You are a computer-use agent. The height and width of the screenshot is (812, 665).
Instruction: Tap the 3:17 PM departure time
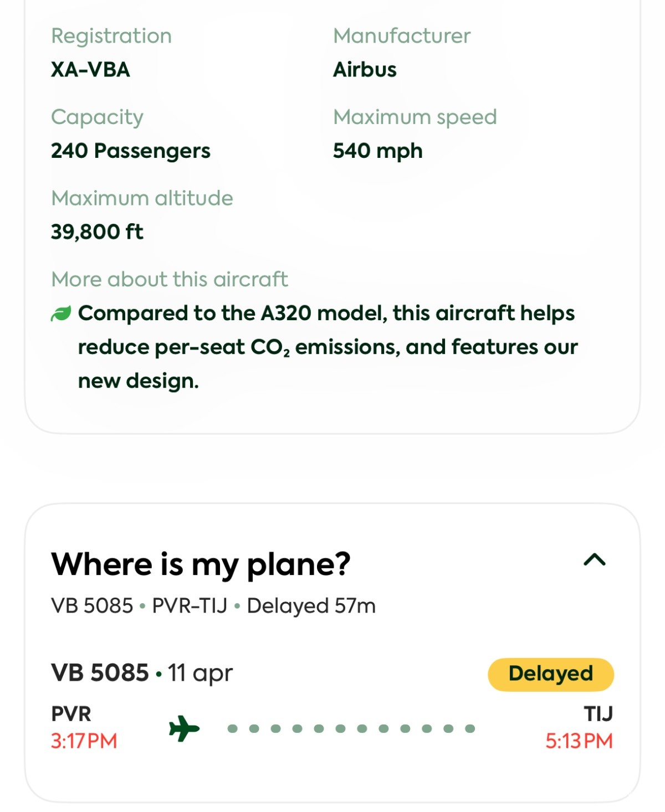(x=84, y=741)
